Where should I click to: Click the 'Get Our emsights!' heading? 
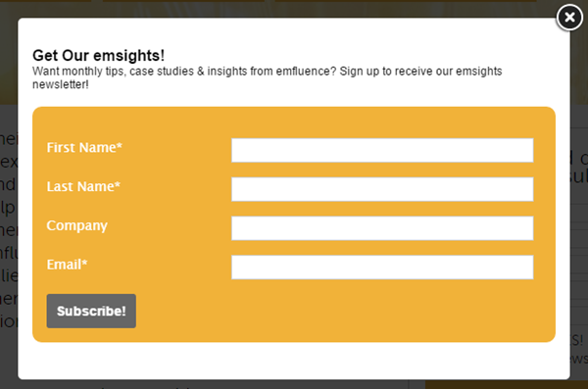coord(98,56)
